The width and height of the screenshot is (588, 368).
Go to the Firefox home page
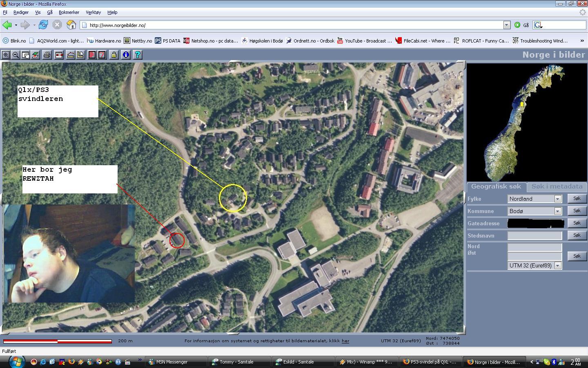[x=71, y=25]
